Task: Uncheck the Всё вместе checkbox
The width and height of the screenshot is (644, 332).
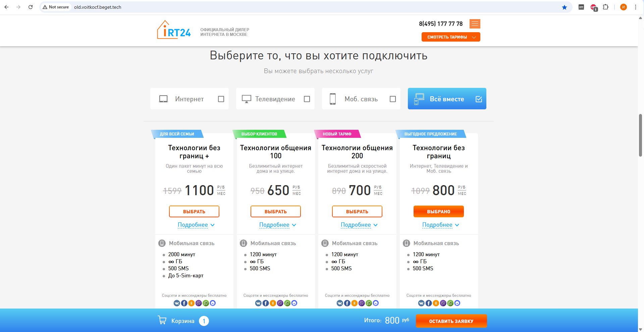Action: [x=479, y=99]
